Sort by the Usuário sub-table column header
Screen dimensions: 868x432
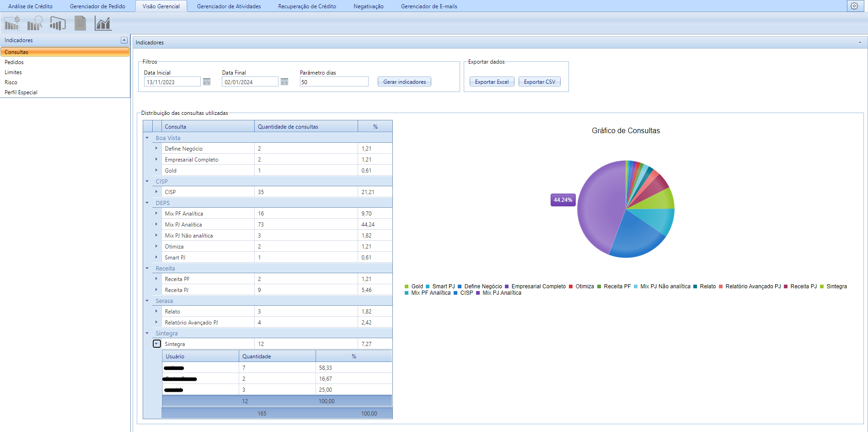(200, 356)
